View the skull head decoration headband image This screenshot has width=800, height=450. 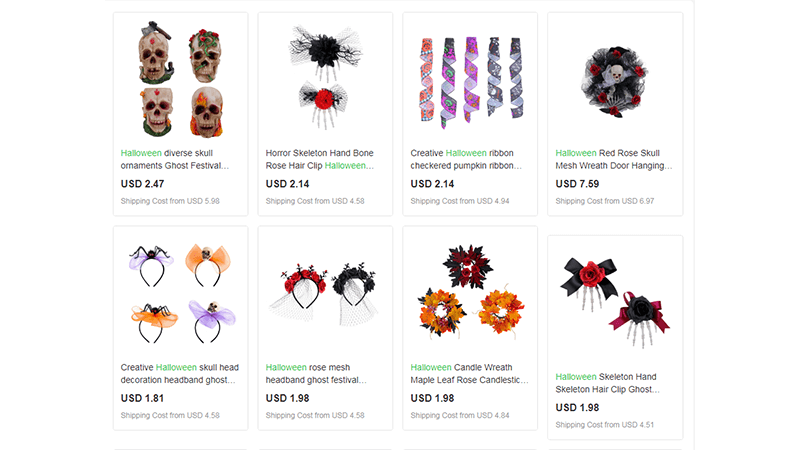click(x=180, y=294)
